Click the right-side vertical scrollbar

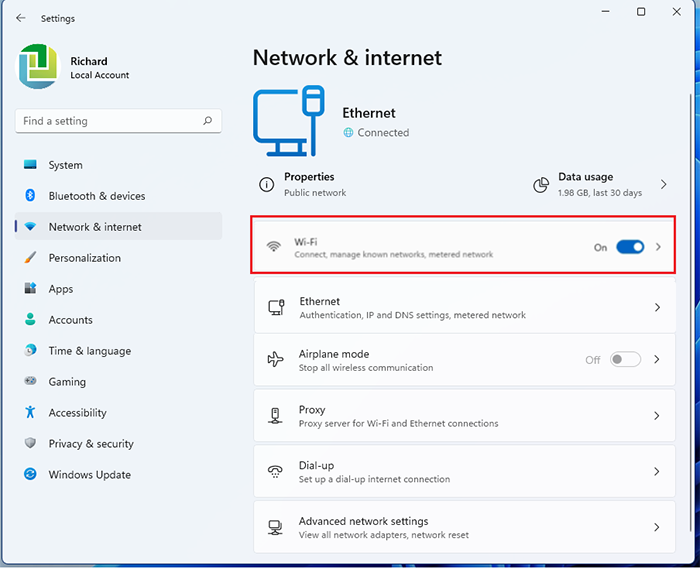coord(690,312)
